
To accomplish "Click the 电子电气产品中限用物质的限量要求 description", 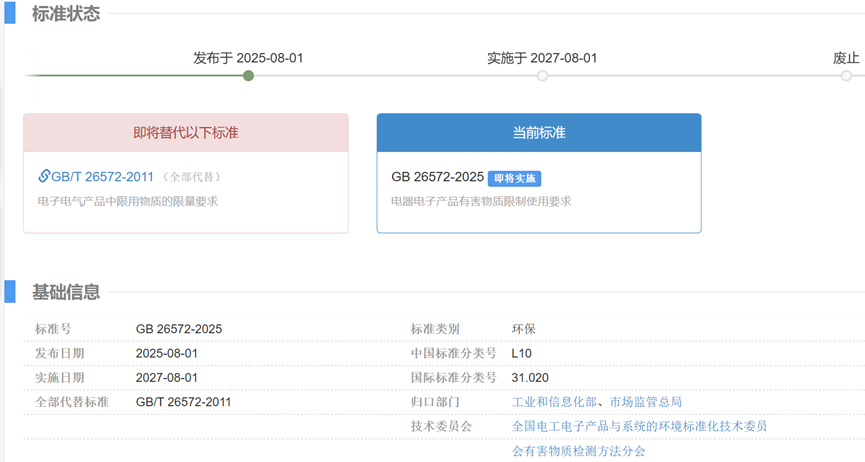I will point(127,201).
